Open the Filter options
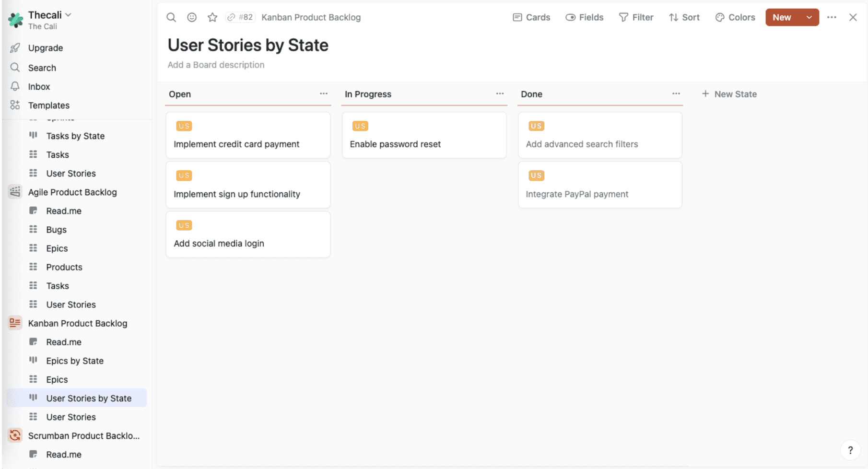Image resolution: width=868 pixels, height=469 pixels. tap(636, 17)
